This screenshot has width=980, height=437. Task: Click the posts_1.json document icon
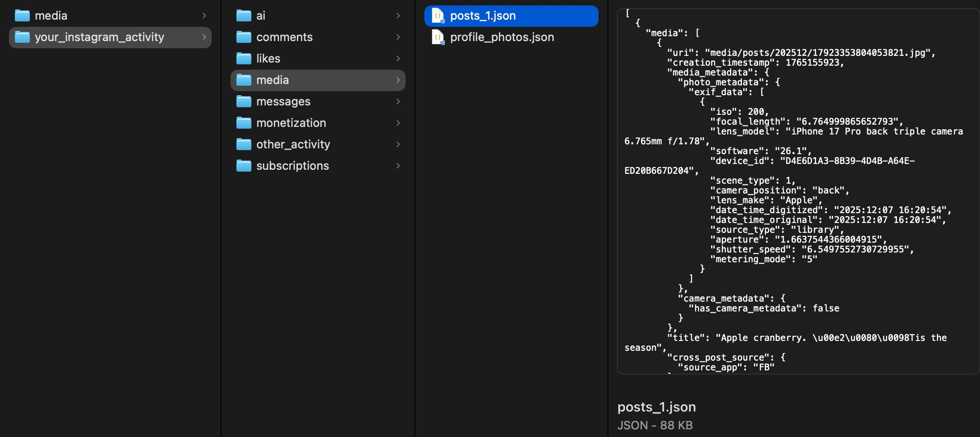click(437, 15)
